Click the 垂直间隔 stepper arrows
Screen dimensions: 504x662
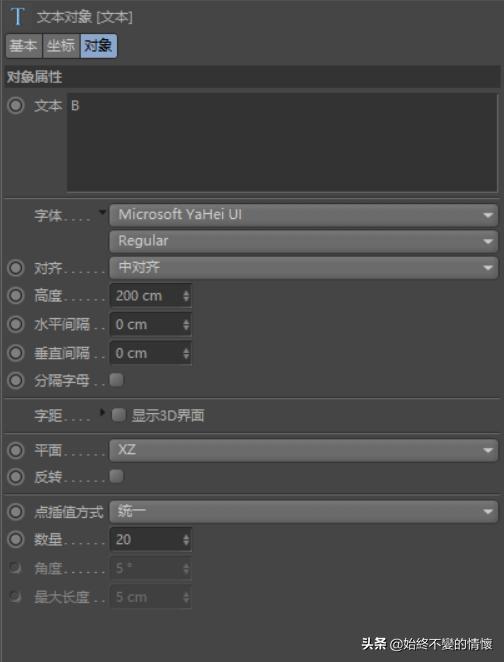[186, 353]
